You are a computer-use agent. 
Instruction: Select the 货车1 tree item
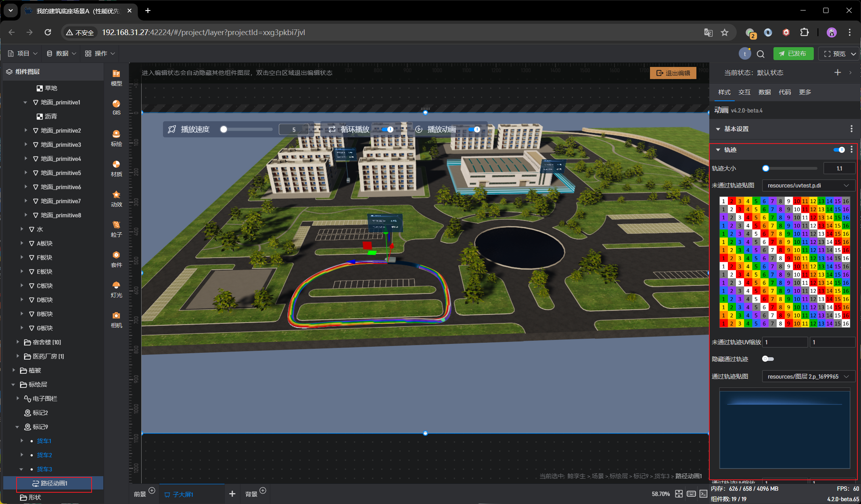coord(44,441)
